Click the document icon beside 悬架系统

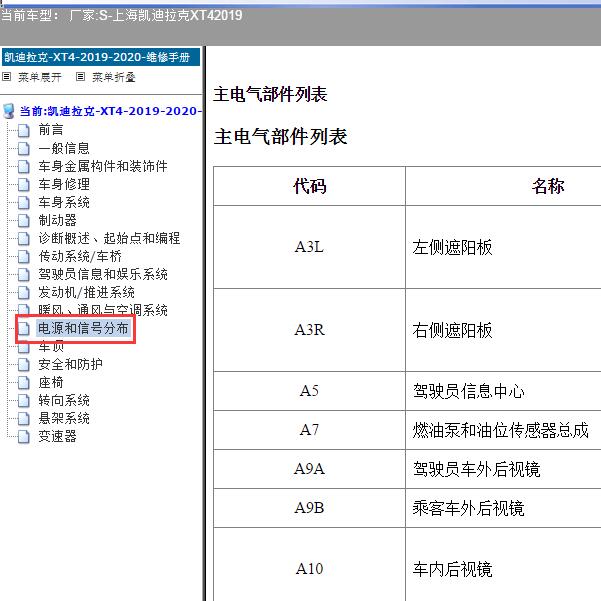coord(24,419)
